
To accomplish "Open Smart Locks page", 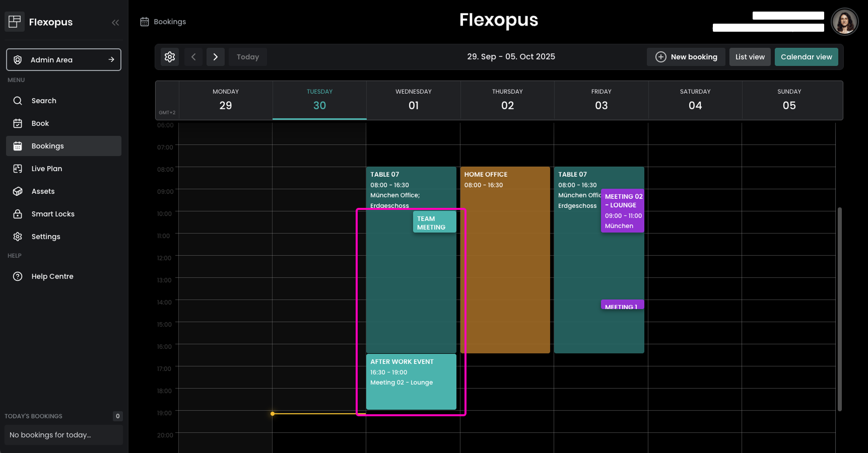I will 53,214.
